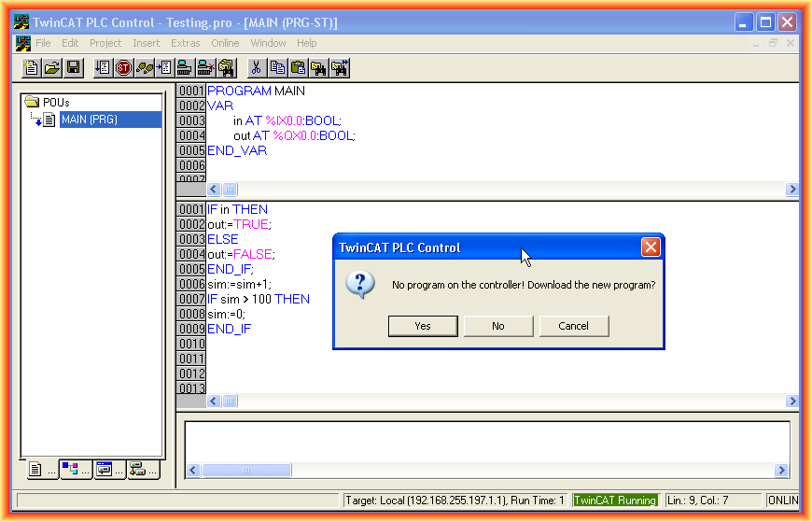Open a project with the folder icon
Viewport: 812px width, 522px height.
52,67
